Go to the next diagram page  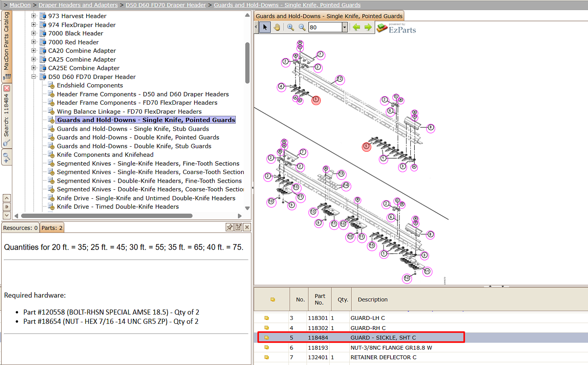368,27
